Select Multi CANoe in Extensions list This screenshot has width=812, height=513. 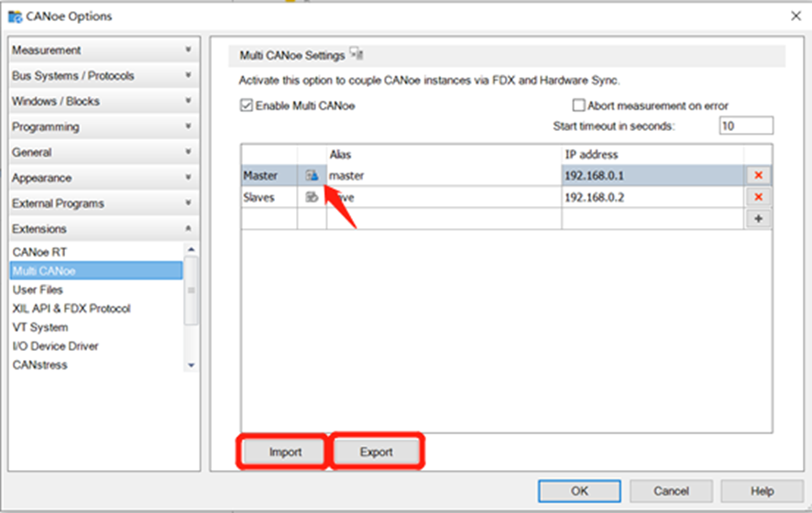coord(96,271)
